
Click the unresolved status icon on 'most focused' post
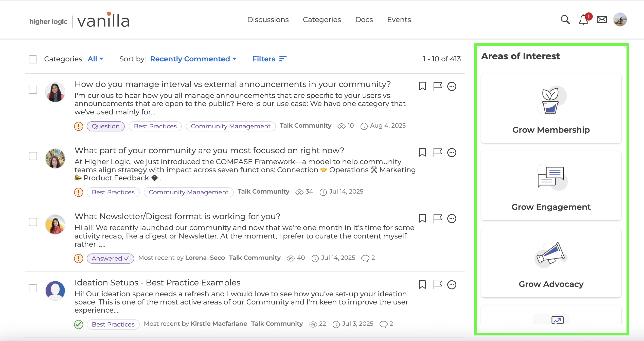[79, 192]
